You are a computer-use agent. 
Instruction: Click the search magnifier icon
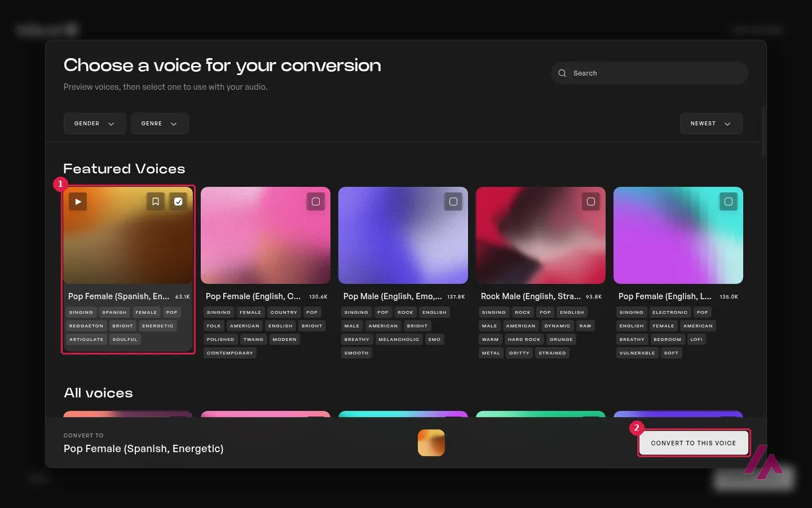[562, 73]
